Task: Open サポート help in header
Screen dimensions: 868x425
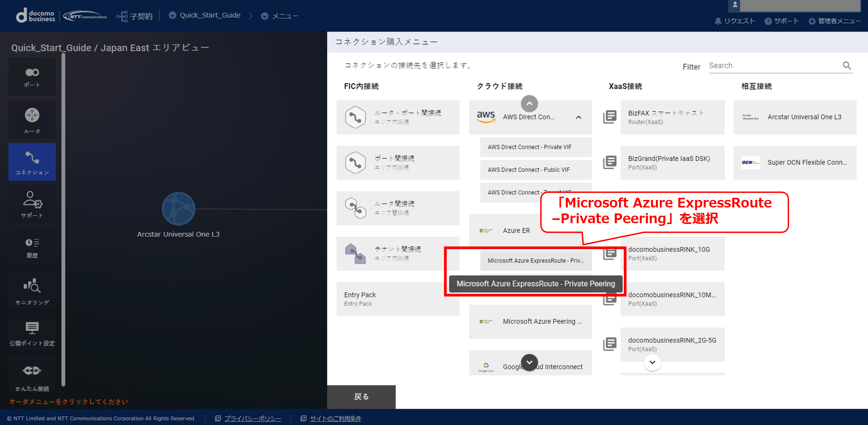Action: click(781, 21)
